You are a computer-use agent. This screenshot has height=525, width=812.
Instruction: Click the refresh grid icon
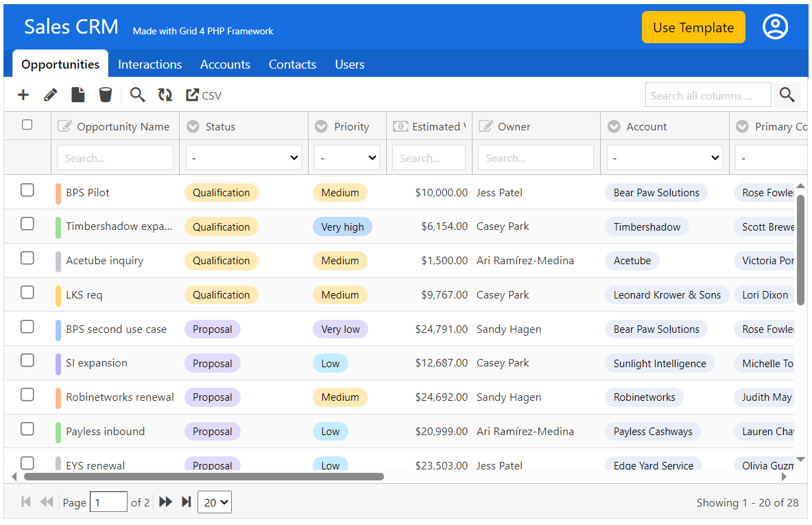(x=165, y=95)
